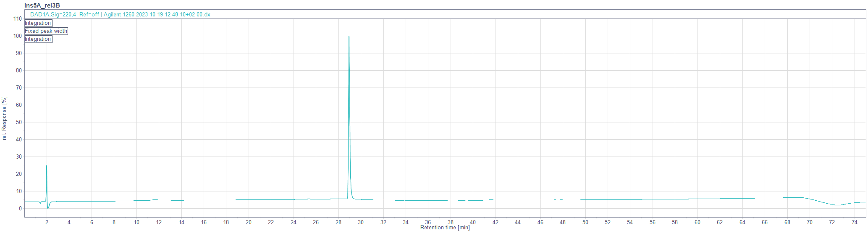Click the ins5A_rel3B chromatogram title
This screenshot has height=231, width=868.
[x=42, y=5]
